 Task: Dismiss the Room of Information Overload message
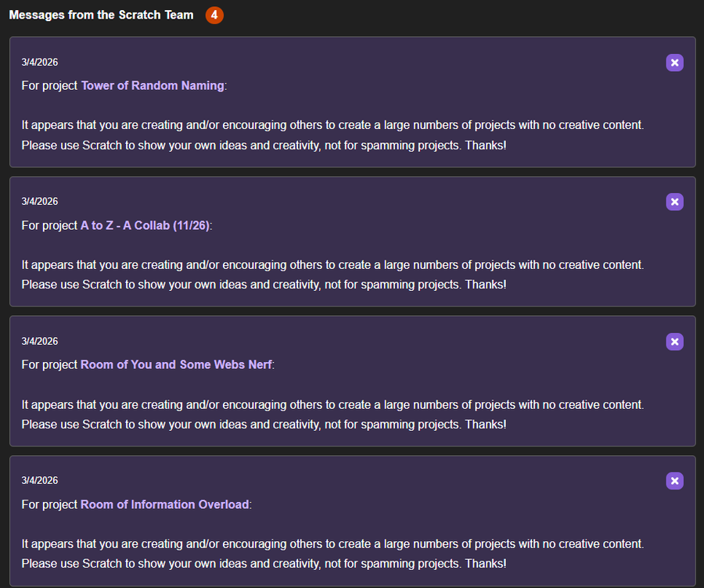click(x=674, y=481)
